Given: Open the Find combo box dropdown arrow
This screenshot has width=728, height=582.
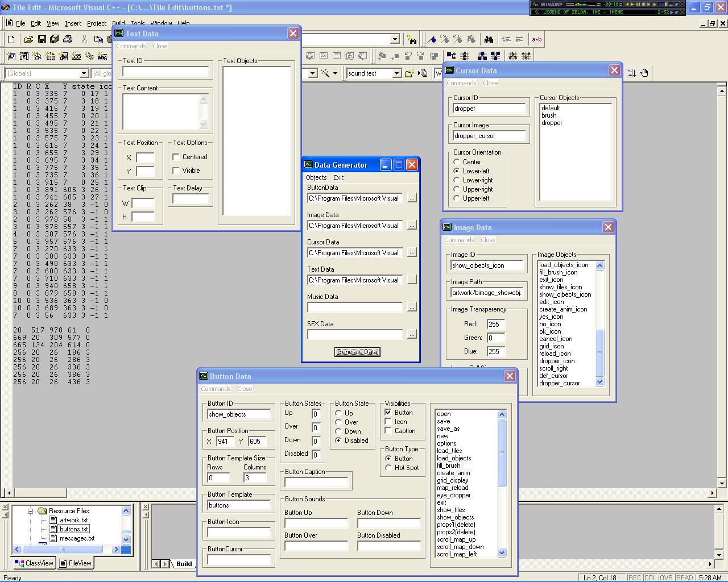Looking at the screenshot, I should pos(395,39).
